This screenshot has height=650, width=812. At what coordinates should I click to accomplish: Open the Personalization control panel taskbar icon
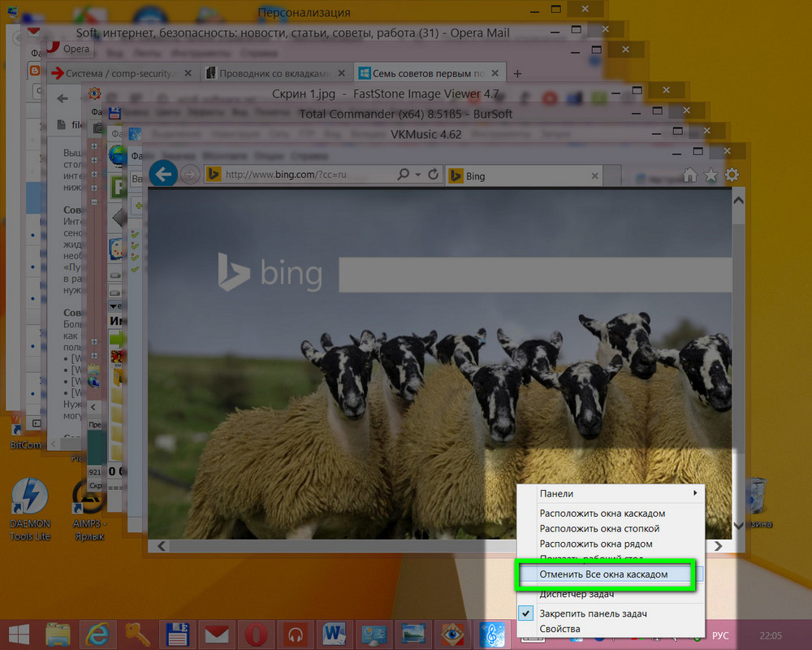(374, 635)
